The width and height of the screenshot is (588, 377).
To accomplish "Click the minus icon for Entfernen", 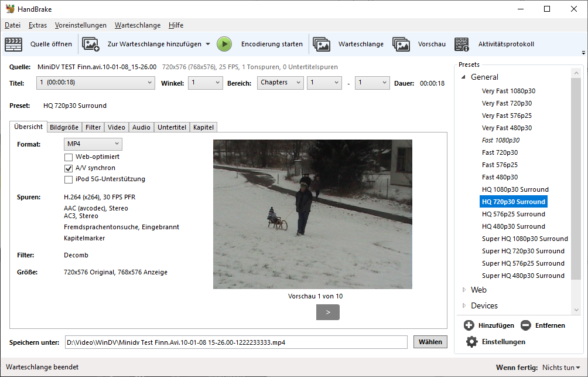I will coord(526,325).
